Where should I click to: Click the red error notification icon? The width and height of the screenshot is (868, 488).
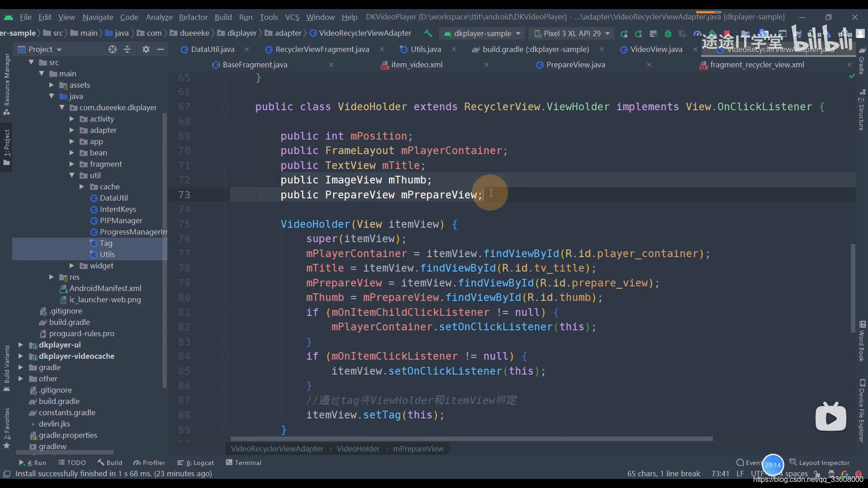pyautogui.click(x=858, y=474)
